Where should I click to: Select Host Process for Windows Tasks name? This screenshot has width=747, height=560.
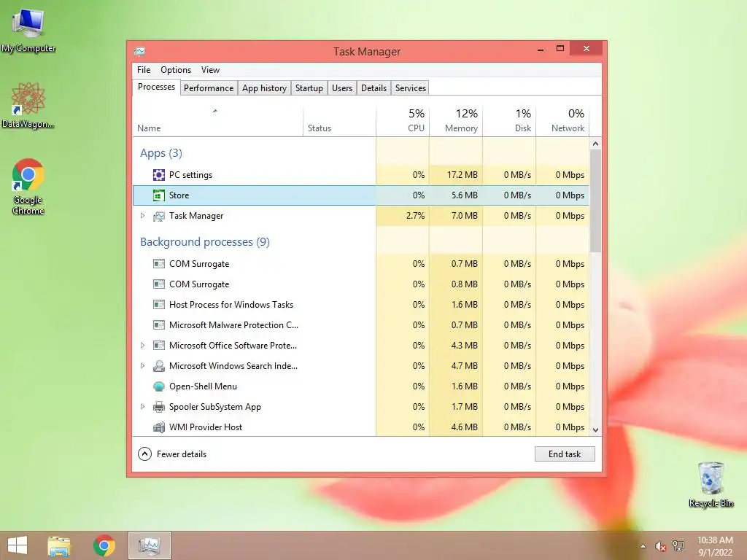[x=231, y=304]
